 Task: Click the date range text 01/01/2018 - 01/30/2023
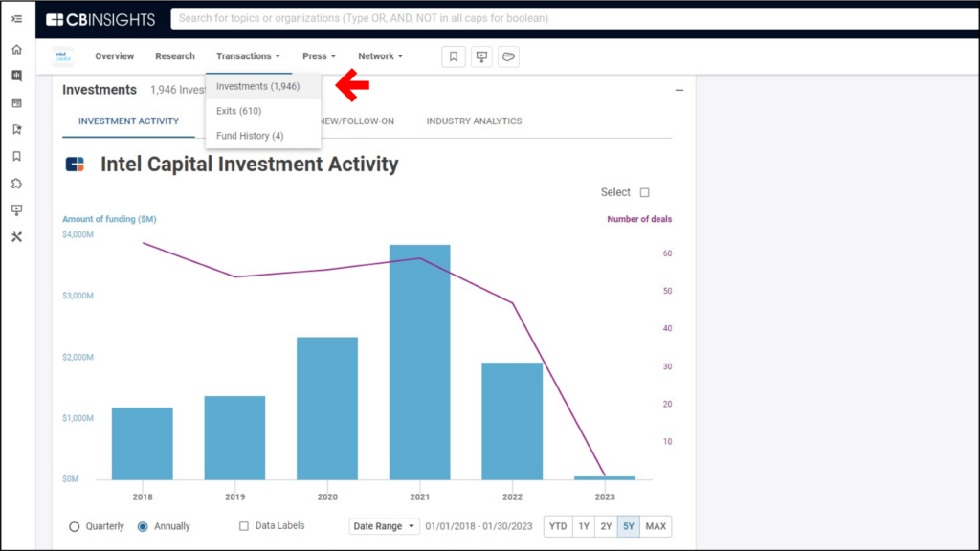pos(479,526)
